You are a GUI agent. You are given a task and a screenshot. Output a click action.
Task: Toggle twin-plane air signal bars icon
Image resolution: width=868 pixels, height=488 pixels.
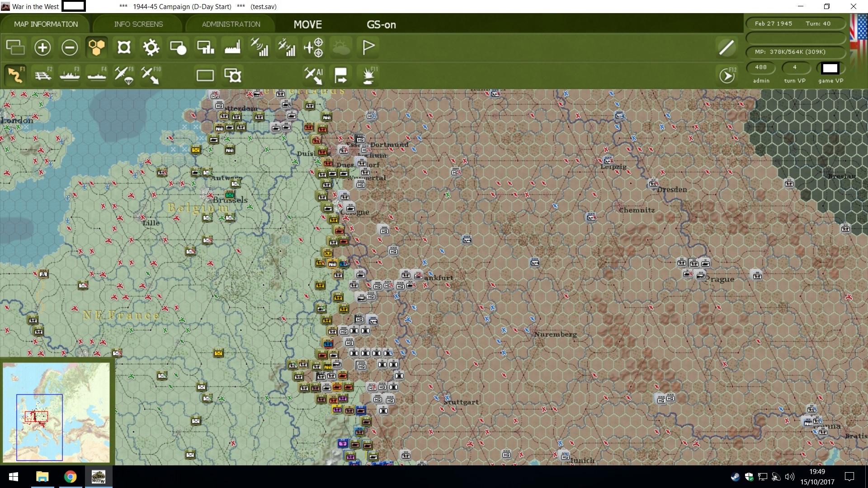pyautogui.click(x=287, y=47)
